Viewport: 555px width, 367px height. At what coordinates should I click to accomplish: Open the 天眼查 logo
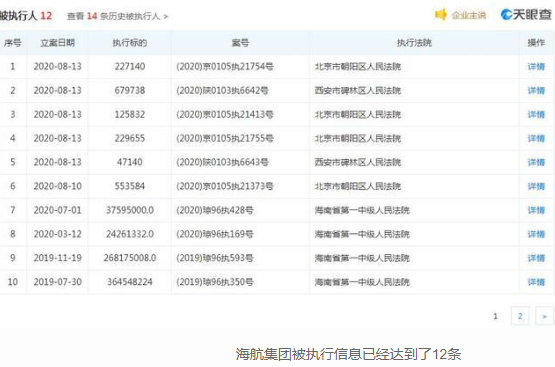[x=526, y=15]
